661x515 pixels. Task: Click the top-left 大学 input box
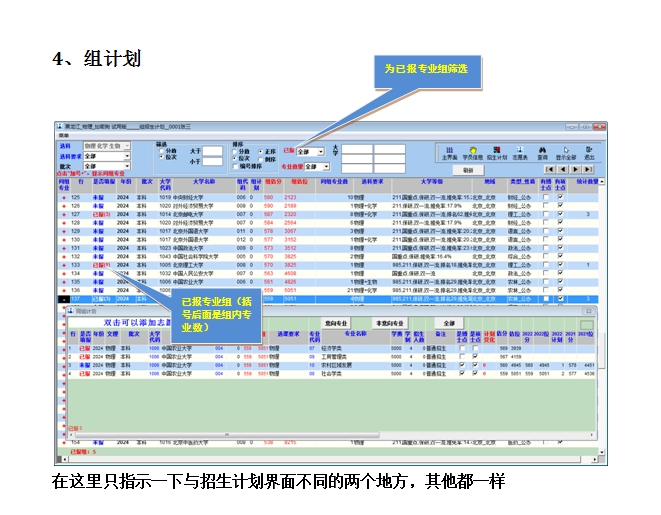pos(357,149)
